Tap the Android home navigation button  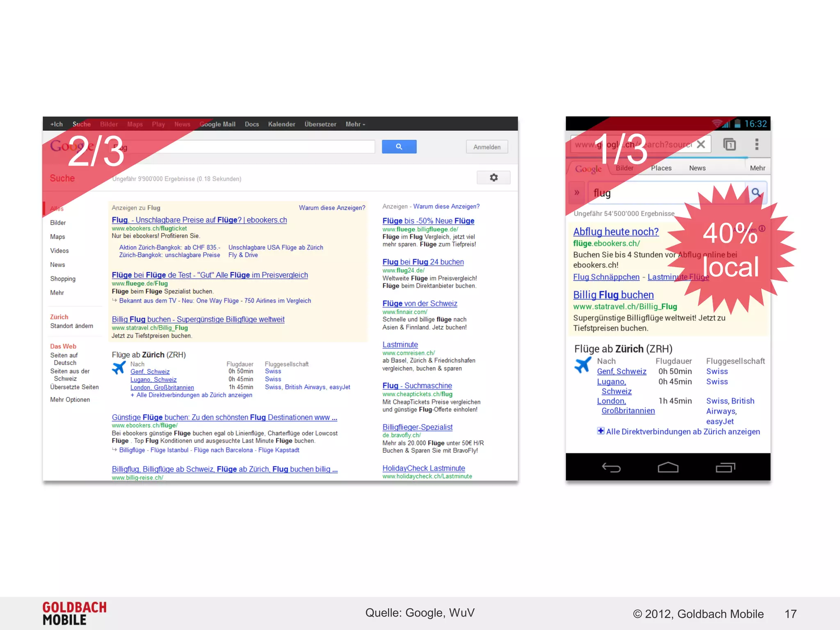point(668,467)
